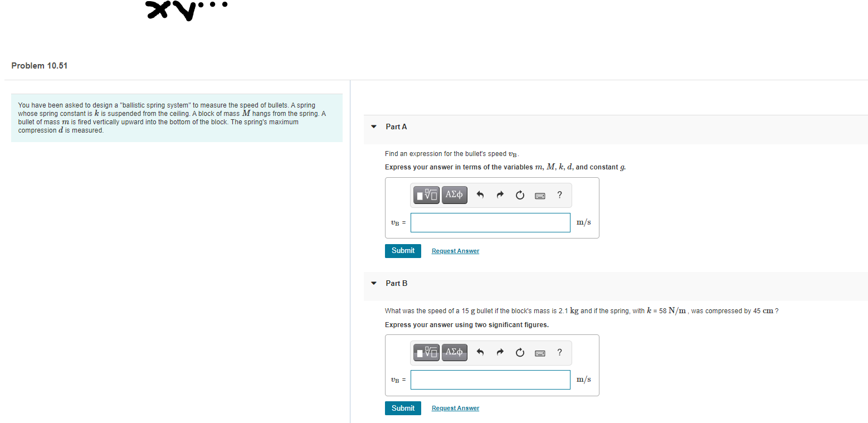The width and height of the screenshot is (868, 423).
Task: Reset the Part A answer field
Action: click(x=520, y=195)
